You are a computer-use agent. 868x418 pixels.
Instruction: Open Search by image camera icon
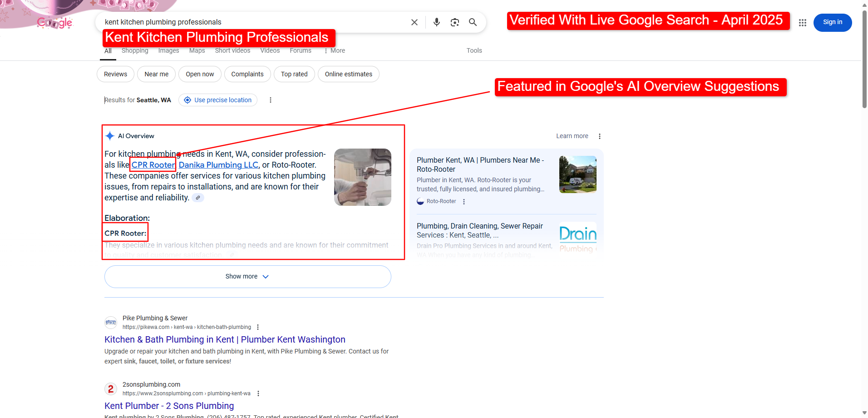[x=454, y=22]
